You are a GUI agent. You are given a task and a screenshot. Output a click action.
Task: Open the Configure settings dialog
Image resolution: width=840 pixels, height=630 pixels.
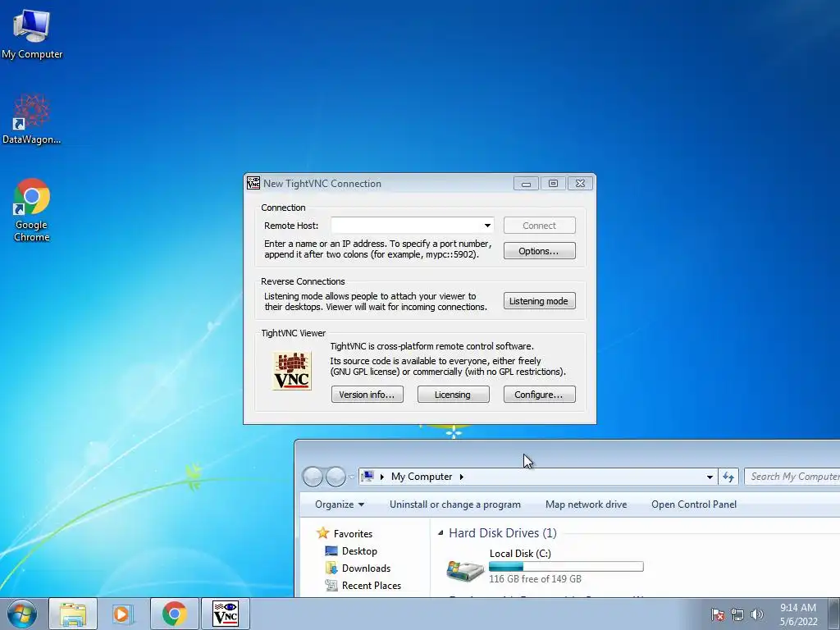540,395
